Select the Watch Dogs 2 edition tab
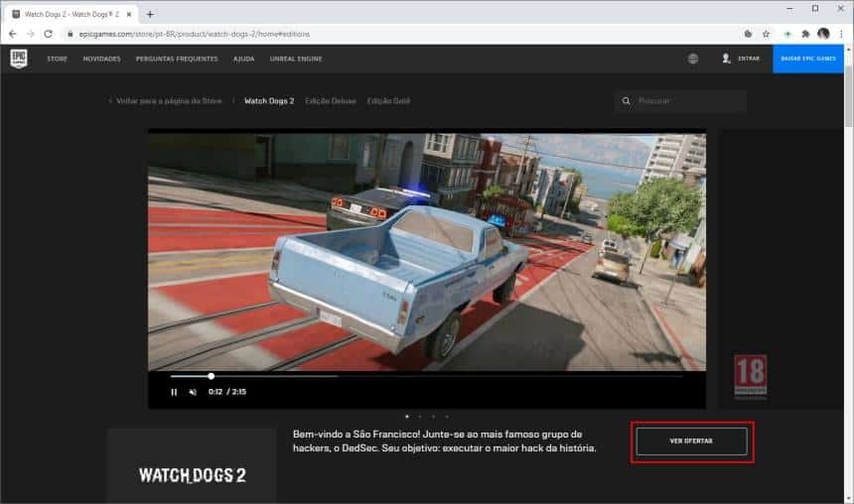This screenshot has width=854, height=504. (269, 100)
